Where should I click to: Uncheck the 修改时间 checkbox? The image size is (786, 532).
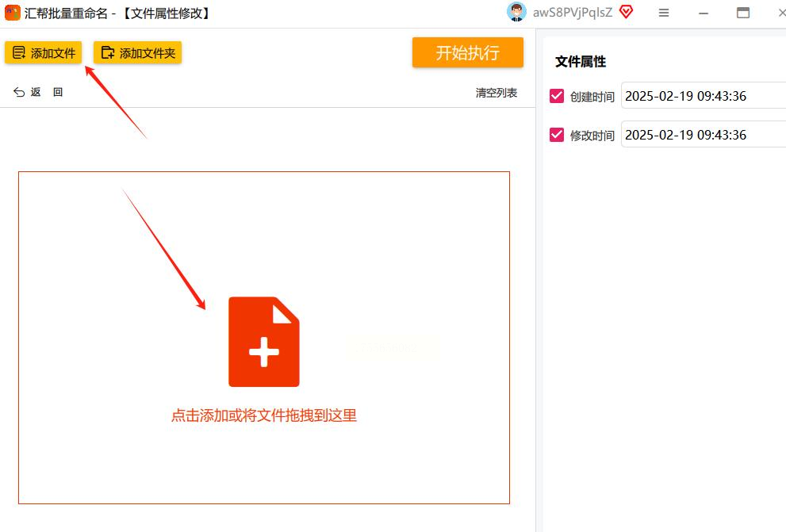557,135
